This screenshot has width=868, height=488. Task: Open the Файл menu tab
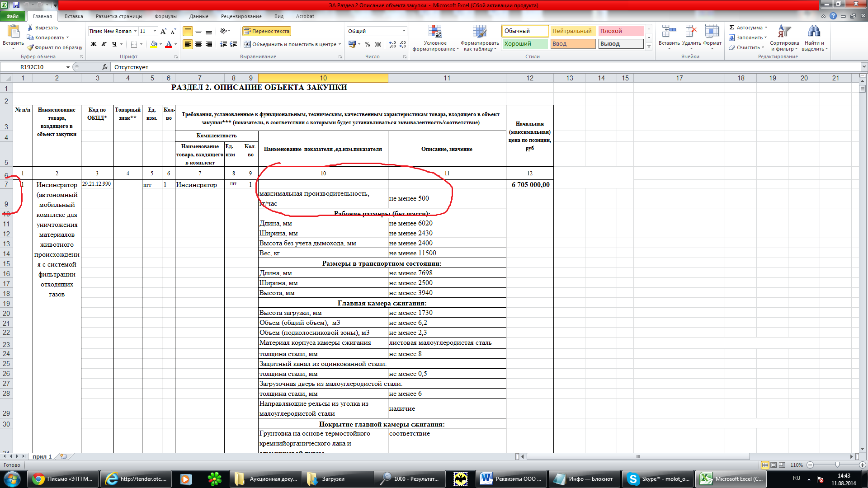pyautogui.click(x=13, y=16)
